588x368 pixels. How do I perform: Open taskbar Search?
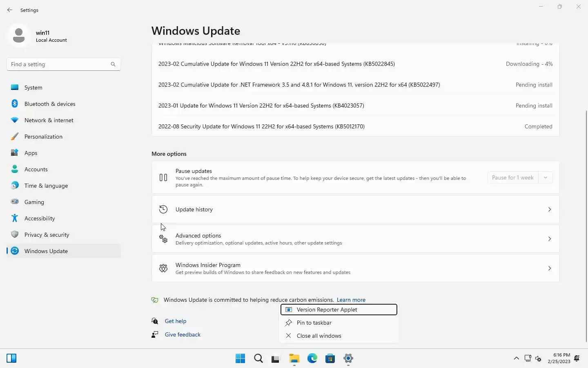click(258, 359)
